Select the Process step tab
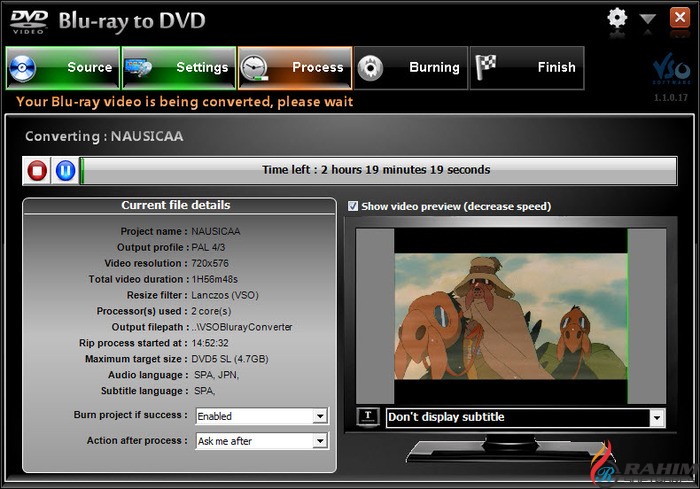Screen dimensions: 700x489 295,68
